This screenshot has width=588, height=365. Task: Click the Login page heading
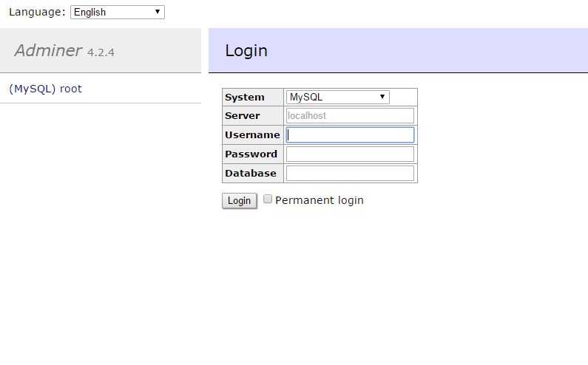click(246, 51)
